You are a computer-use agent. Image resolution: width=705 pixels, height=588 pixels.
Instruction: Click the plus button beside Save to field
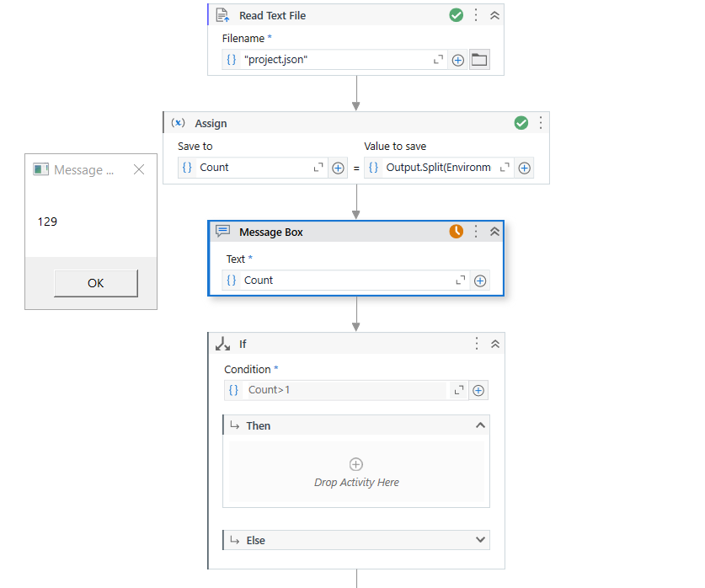point(338,168)
